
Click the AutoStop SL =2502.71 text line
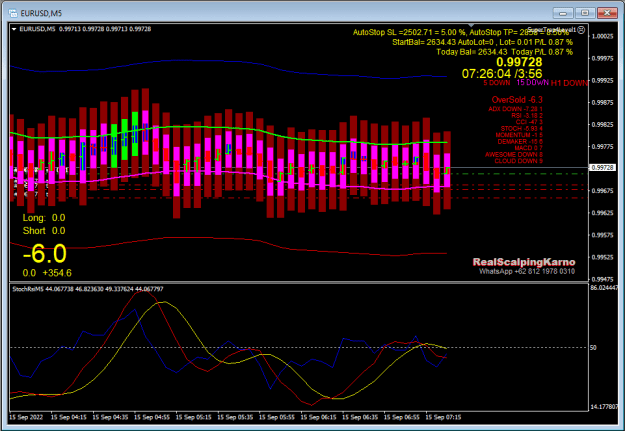pyautogui.click(x=461, y=33)
